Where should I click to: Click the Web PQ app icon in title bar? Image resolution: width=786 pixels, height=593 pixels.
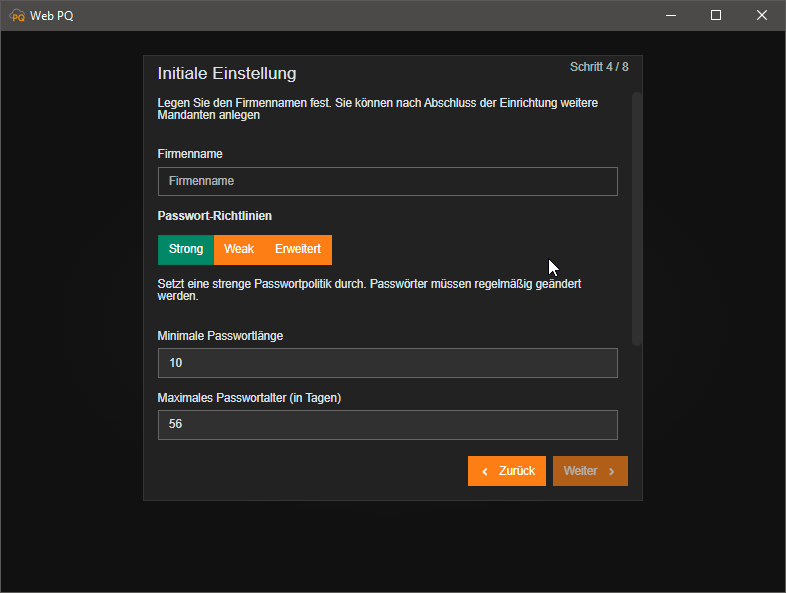coord(17,15)
